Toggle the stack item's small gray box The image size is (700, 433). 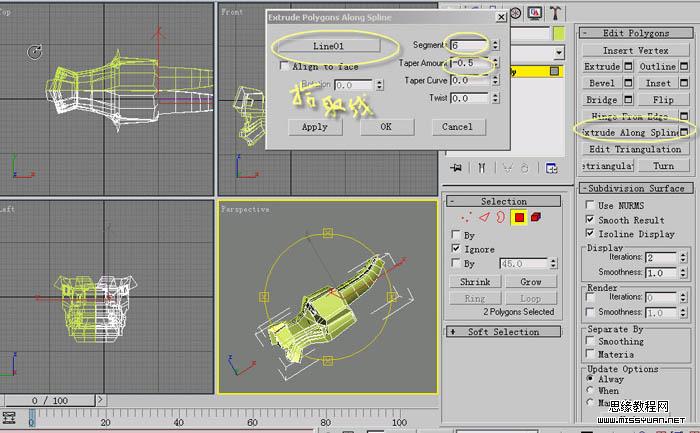click(554, 71)
